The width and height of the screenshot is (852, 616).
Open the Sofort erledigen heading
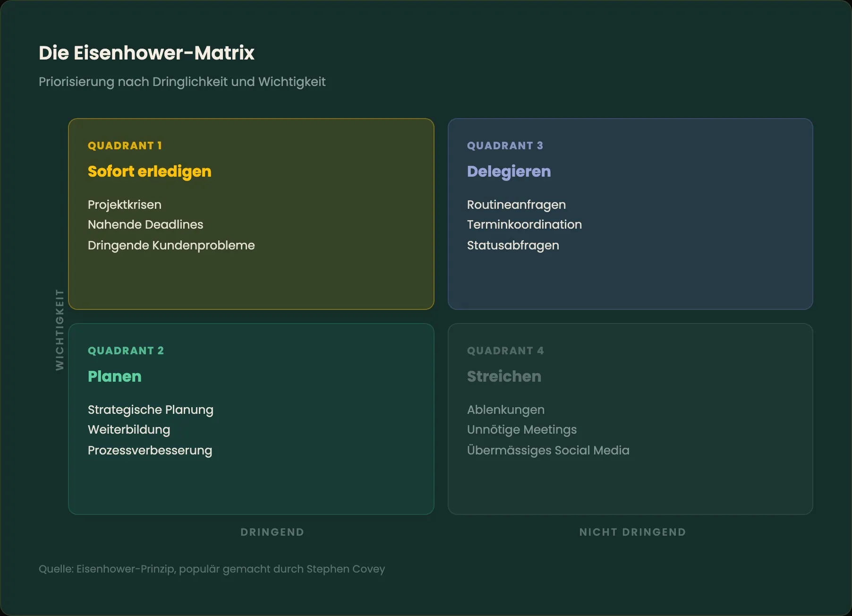pos(149,171)
